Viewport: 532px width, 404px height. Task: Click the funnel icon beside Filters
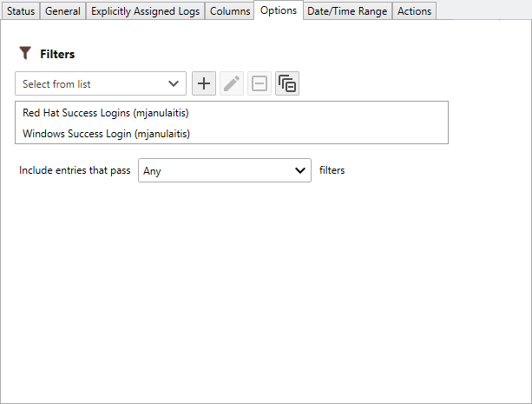[25, 54]
